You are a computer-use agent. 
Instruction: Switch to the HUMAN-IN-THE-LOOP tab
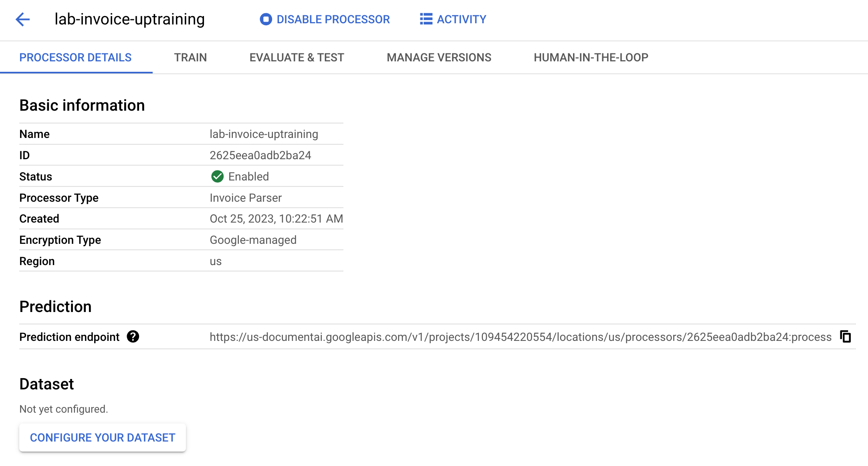click(591, 57)
